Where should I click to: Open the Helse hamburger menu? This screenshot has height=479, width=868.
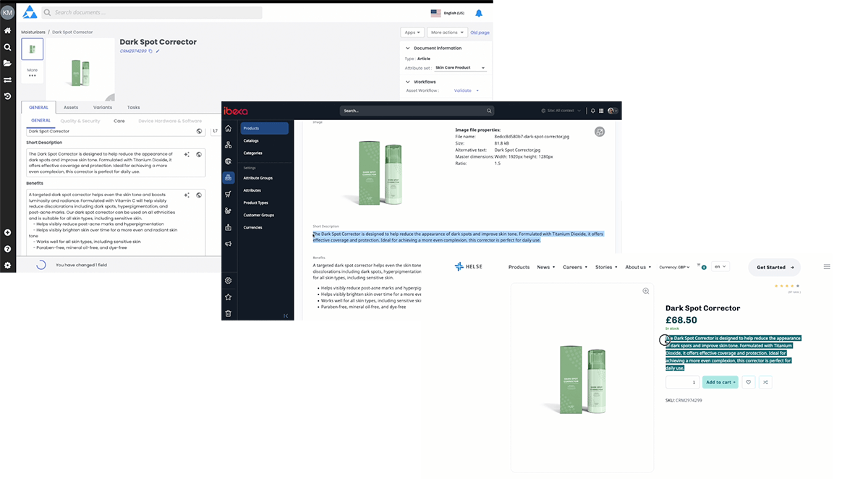pyautogui.click(x=827, y=267)
